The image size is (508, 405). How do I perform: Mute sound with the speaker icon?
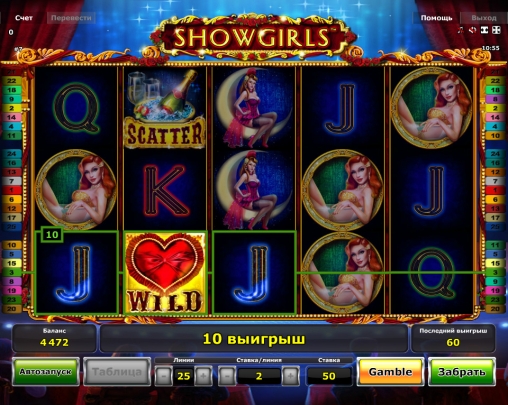click(472, 30)
